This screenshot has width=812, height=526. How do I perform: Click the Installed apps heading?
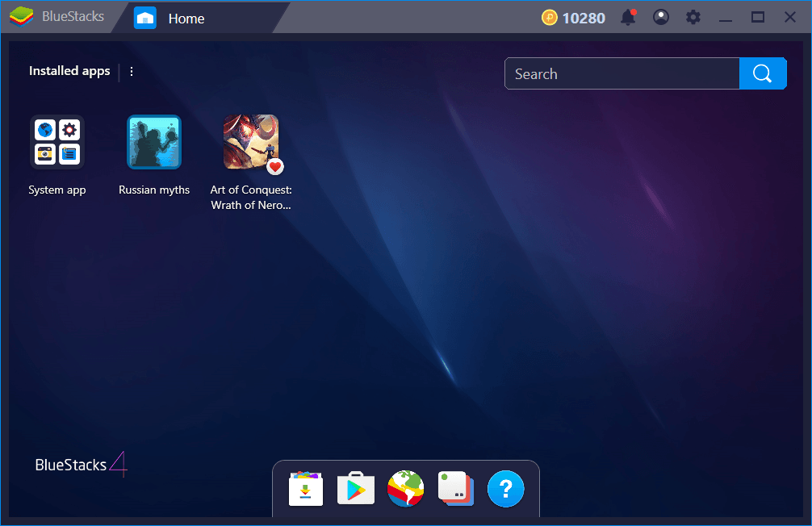click(69, 71)
